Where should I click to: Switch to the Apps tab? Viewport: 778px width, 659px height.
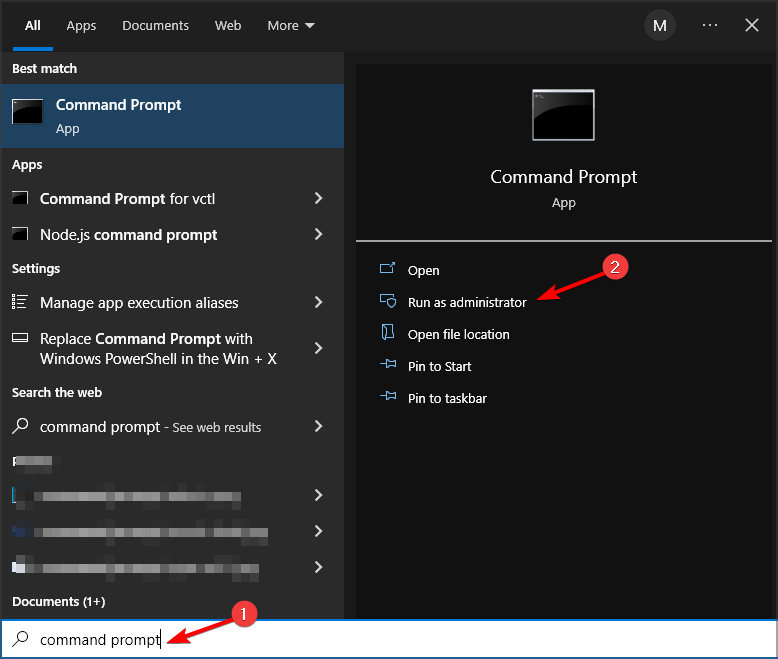(81, 26)
